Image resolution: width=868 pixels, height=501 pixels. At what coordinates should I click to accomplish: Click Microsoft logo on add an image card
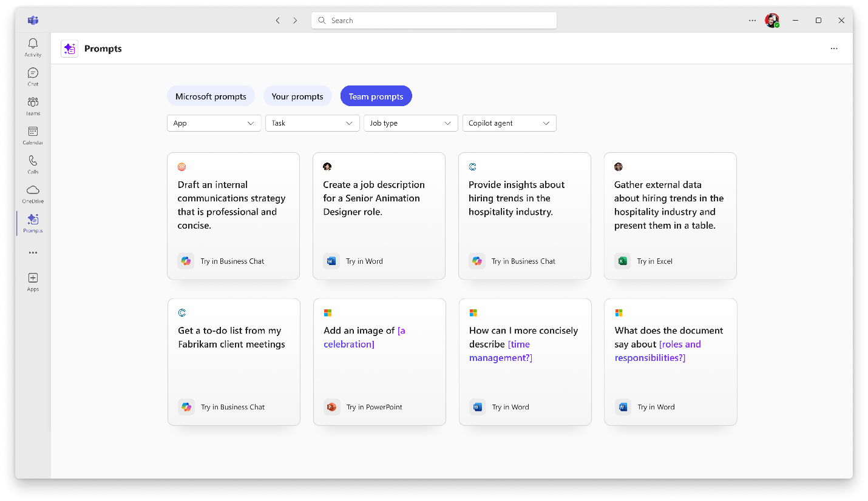pos(328,313)
